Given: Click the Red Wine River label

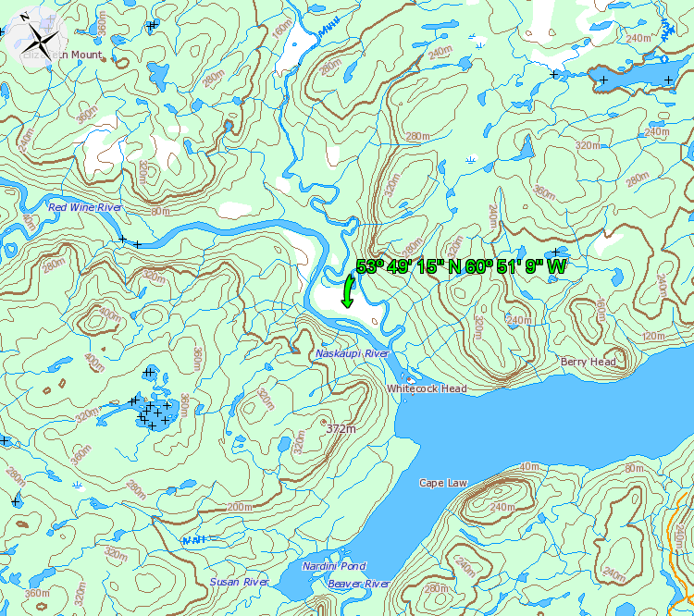Looking at the screenshot, I should (85, 207).
